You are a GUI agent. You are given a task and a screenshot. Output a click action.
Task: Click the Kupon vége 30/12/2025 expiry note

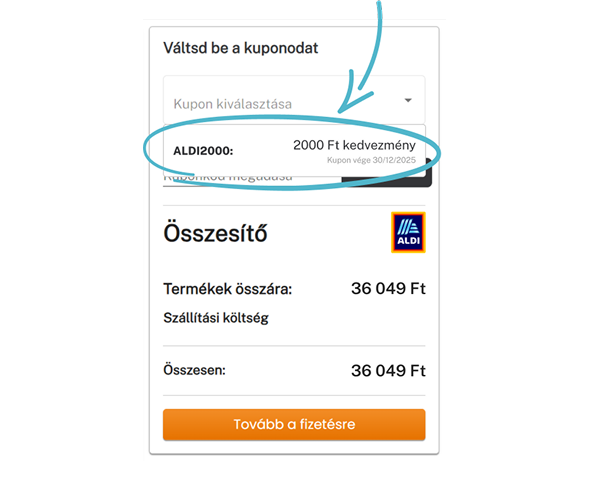[x=371, y=160]
